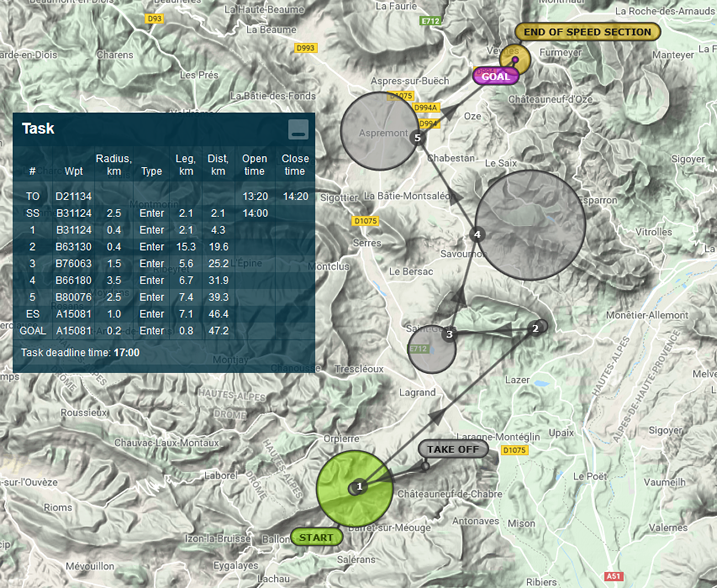Click waypoint B66180 in the task table

coord(74,280)
